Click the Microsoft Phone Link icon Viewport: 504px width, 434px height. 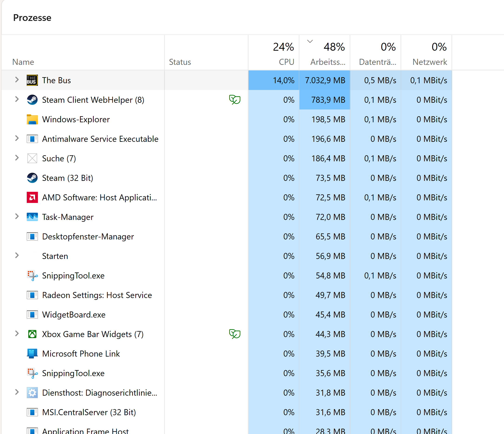click(32, 354)
